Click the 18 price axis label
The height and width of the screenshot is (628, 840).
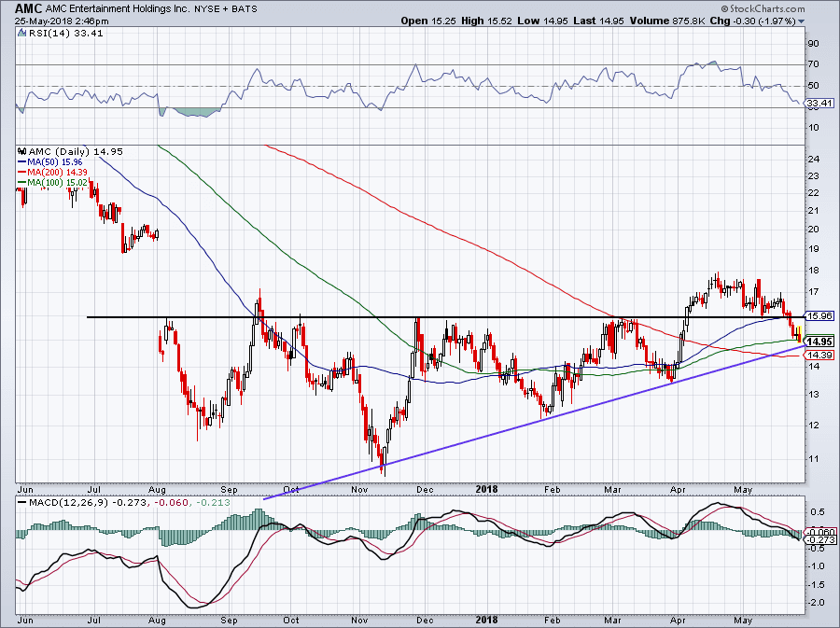tap(813, 271)
